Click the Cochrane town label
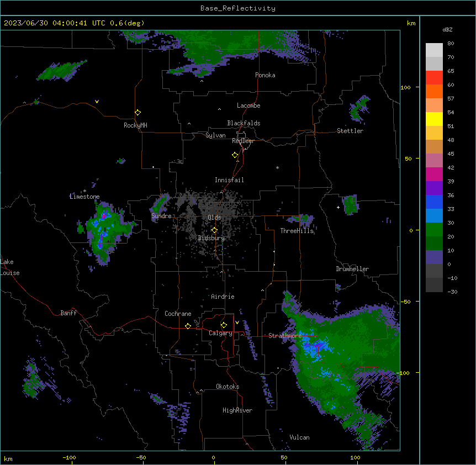This screenshot has height=465, width=476. [178, 314]
